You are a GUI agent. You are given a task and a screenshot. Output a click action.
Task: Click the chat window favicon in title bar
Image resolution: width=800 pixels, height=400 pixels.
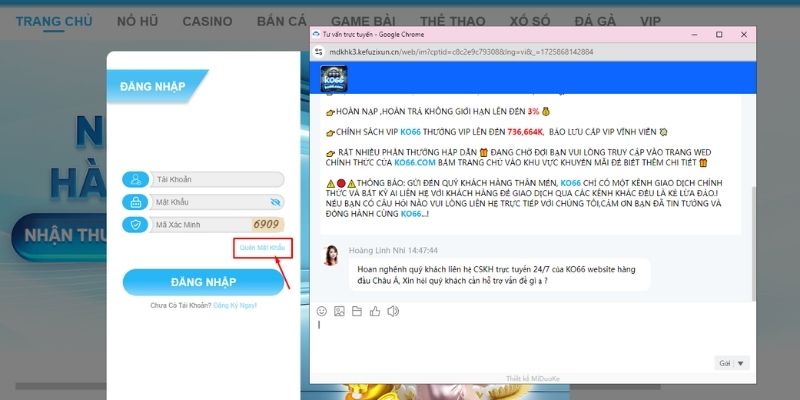(316, 34)
